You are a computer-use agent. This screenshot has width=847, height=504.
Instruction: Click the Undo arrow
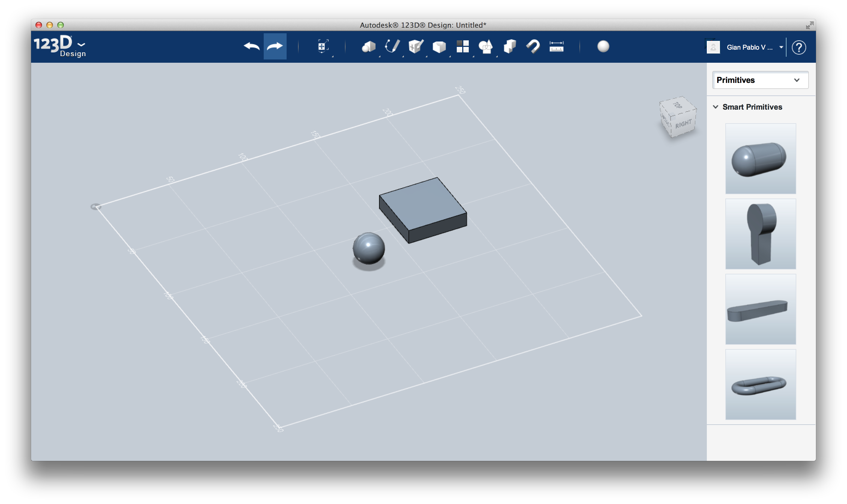coord(251,47)
